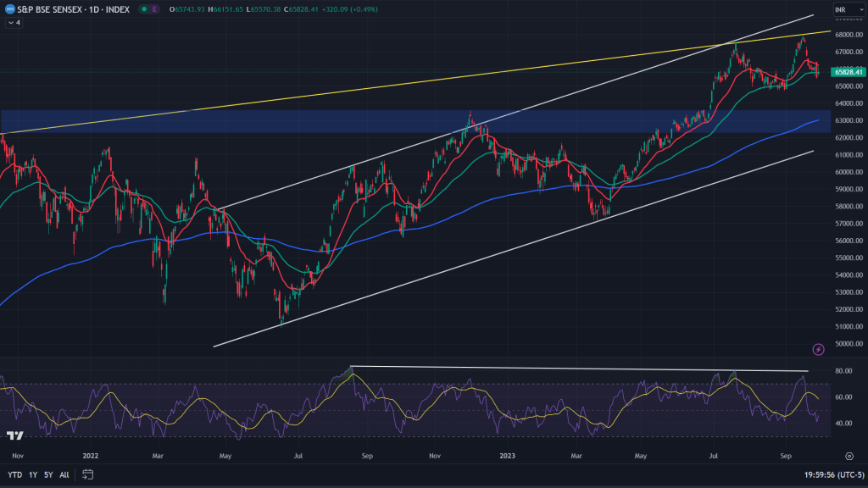Switch to the 1Y date range

coord(33,474)
